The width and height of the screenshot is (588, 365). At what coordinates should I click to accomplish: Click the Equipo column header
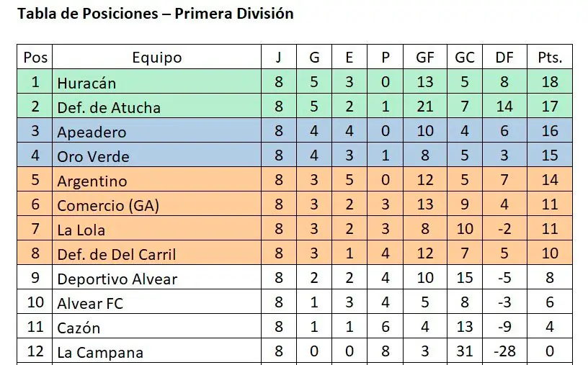click(x=157, y=58)
